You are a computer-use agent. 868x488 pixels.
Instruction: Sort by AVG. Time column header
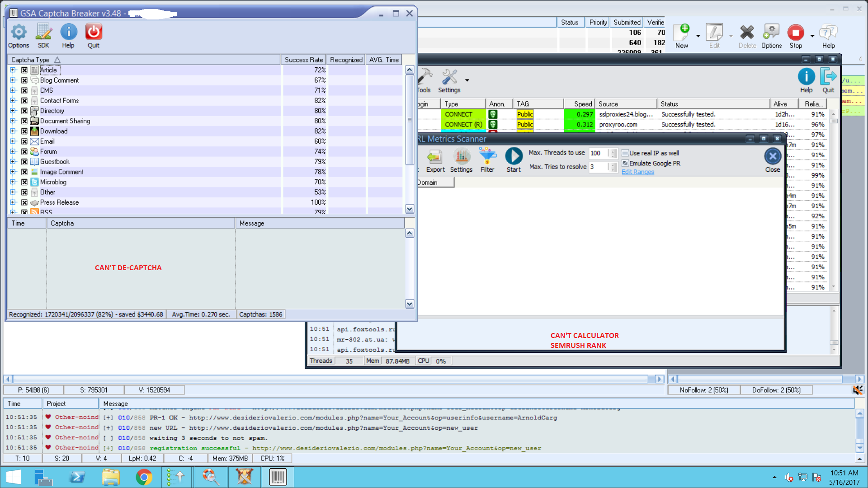tap(384, 60)
